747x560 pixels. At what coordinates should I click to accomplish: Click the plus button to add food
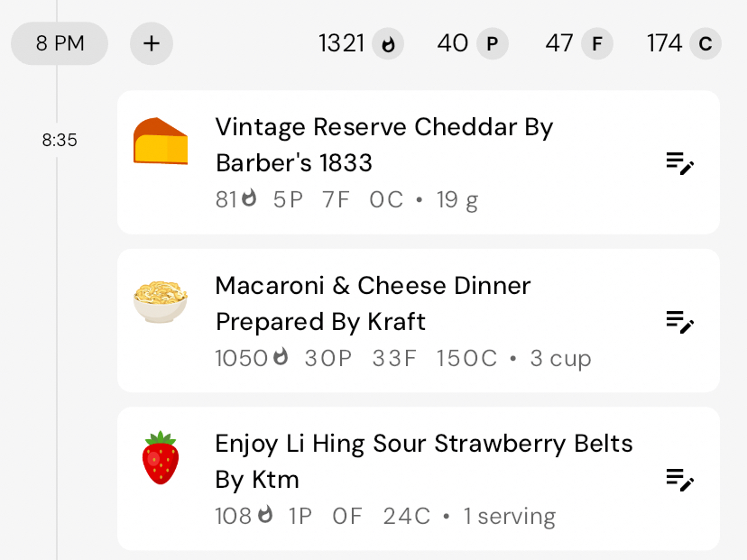[x=152, y=43]
